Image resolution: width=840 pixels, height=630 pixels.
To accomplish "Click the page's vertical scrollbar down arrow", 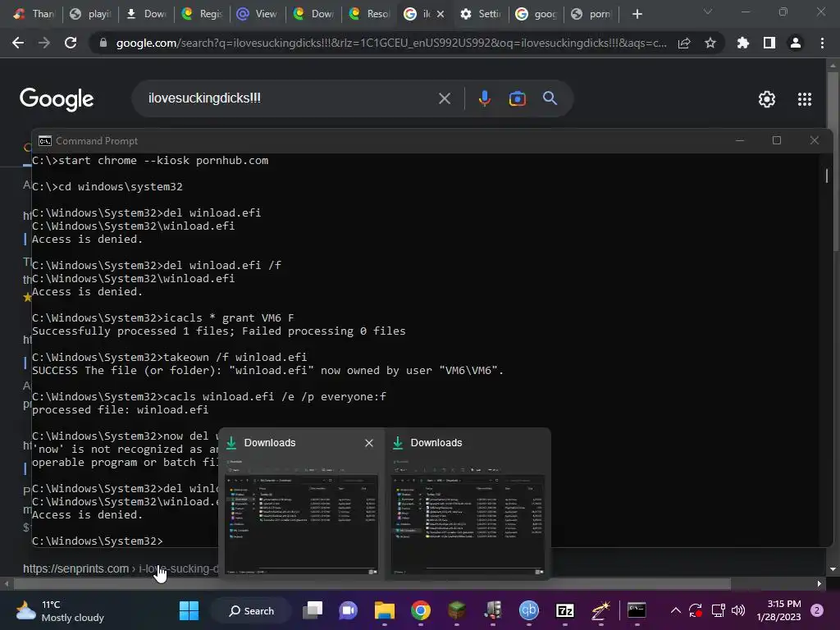I will (x=833, y=569).
